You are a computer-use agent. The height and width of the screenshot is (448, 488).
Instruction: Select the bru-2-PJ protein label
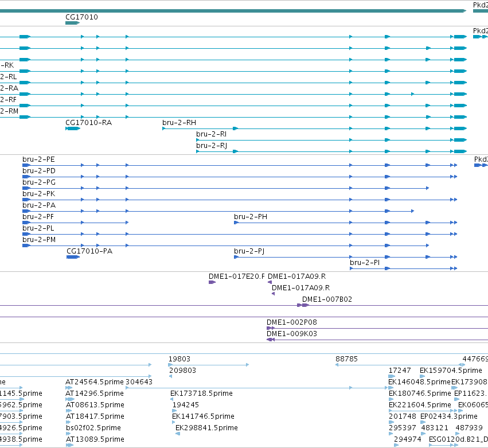tap(249, 251)
